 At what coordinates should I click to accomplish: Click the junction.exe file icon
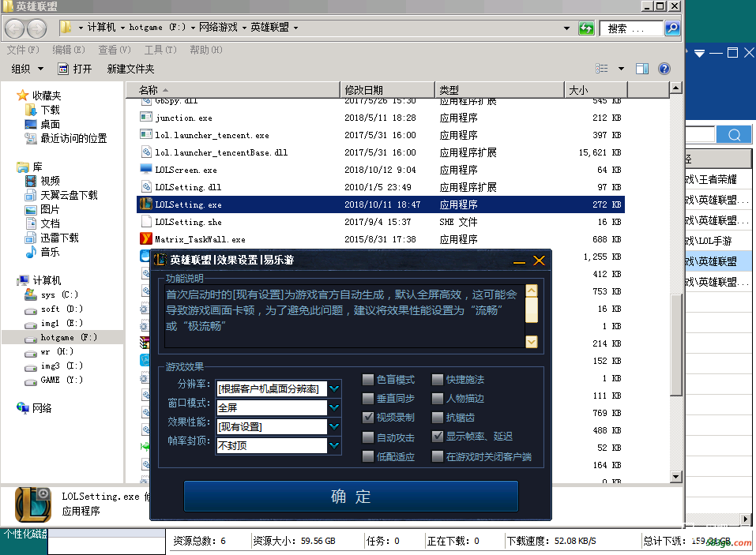click(145, 117)
